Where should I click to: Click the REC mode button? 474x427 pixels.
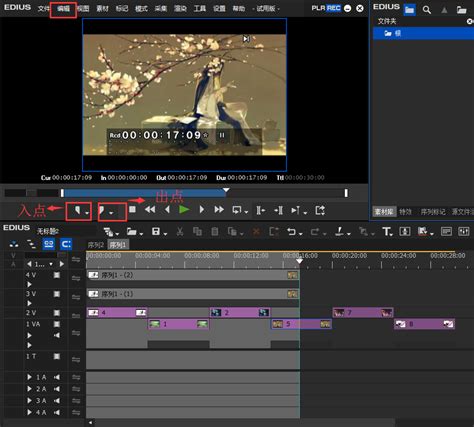pyautogui.click(x=333, y=8)
